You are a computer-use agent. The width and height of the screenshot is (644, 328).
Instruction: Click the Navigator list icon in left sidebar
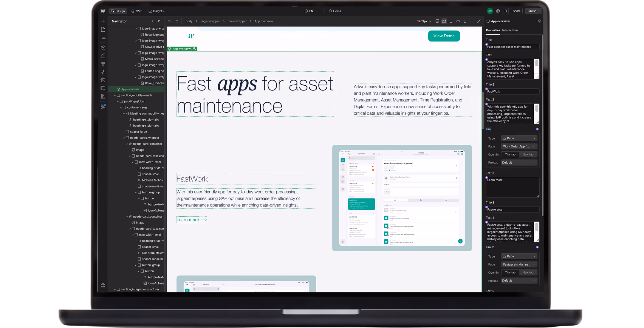point(103,37)
